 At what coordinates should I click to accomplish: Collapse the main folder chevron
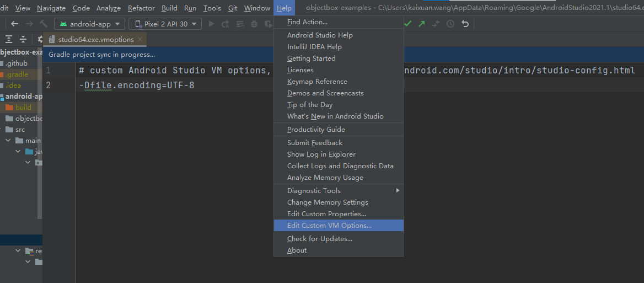(8, 141)
